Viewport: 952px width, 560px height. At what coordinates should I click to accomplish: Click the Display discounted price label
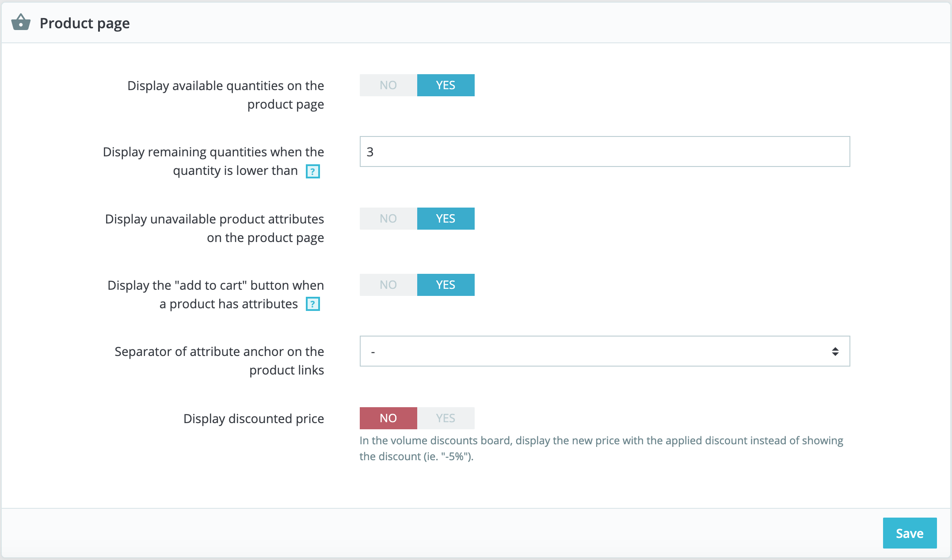pyautogui.click(x=254, y=419)
